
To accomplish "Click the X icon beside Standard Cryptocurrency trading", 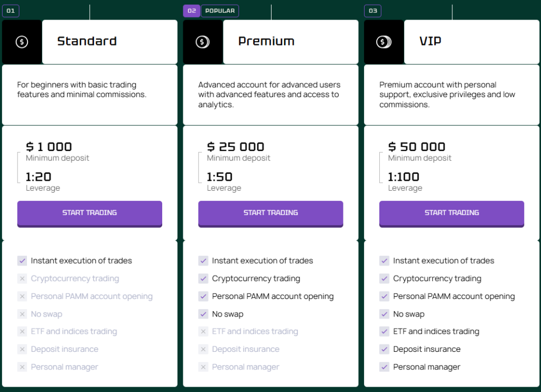I will (22, 279).
